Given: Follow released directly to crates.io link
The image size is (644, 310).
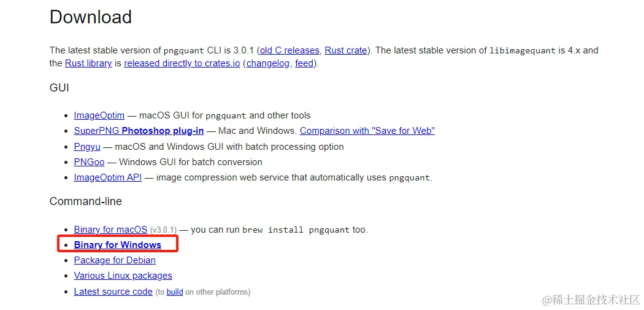Looking at the screenshot, I should tap(182, 63).
